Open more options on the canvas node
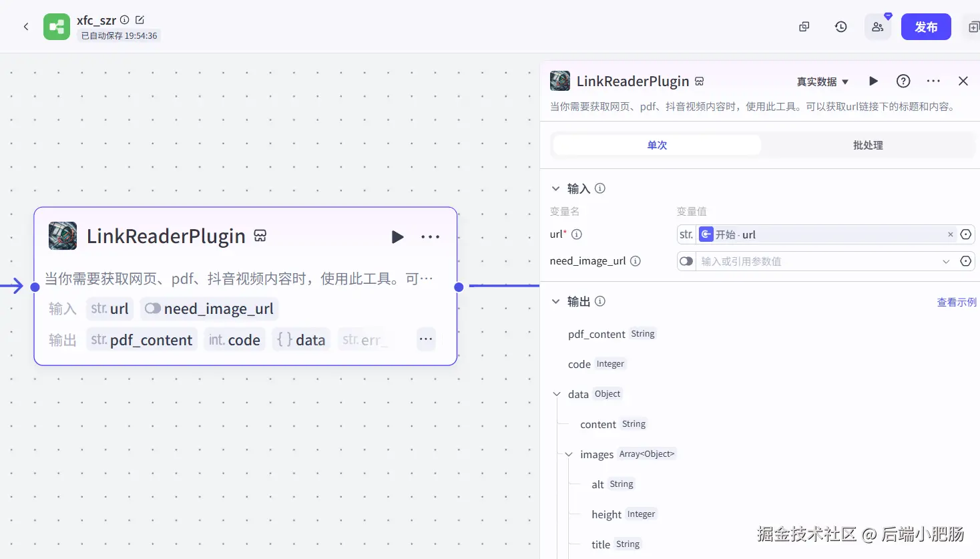Screen dimensions: 980x559 tap(431, 236)
